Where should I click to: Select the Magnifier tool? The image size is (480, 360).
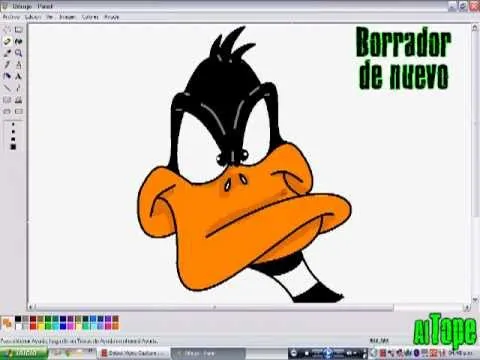[19, 53]
